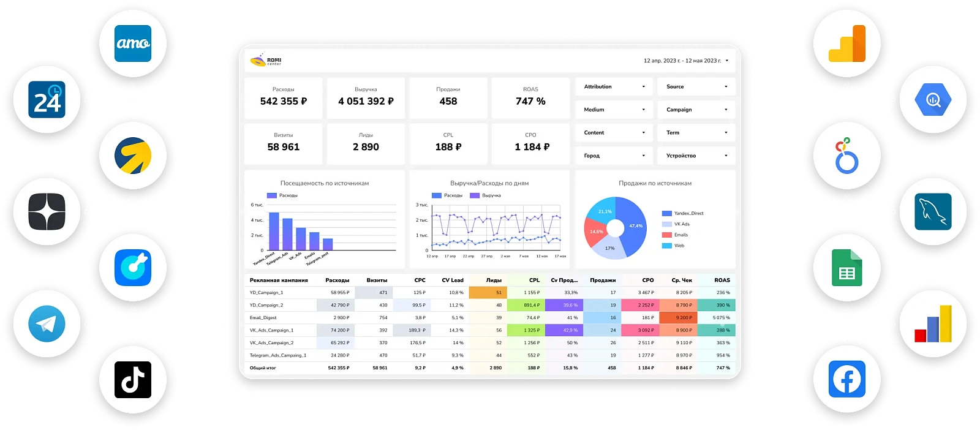Click the VK_Ads_Campaign_1 row name
Viewport: 980px width, 430px height.
[x=271, y=330]
